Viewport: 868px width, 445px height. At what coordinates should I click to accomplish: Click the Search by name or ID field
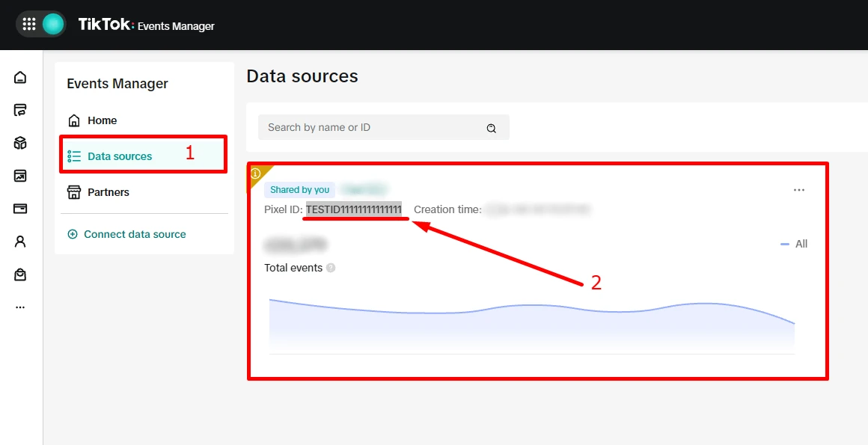[x=383, y=127]
